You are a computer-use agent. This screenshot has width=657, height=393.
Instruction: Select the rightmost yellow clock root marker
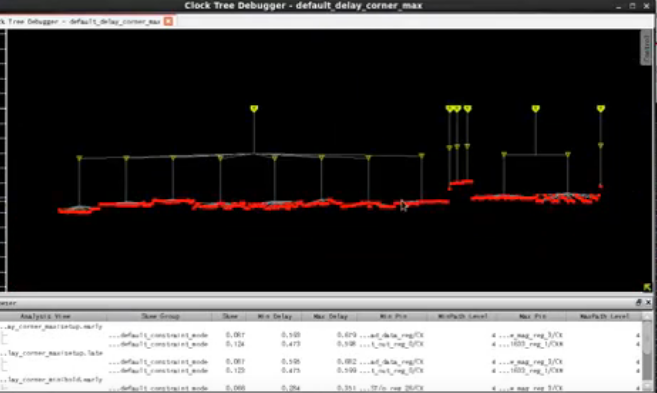[601, 109]
